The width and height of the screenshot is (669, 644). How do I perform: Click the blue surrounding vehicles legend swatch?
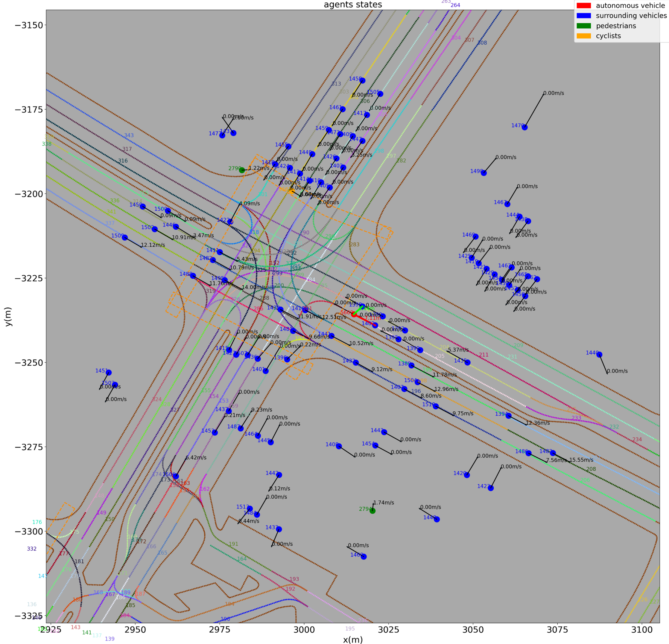(583, 16)
